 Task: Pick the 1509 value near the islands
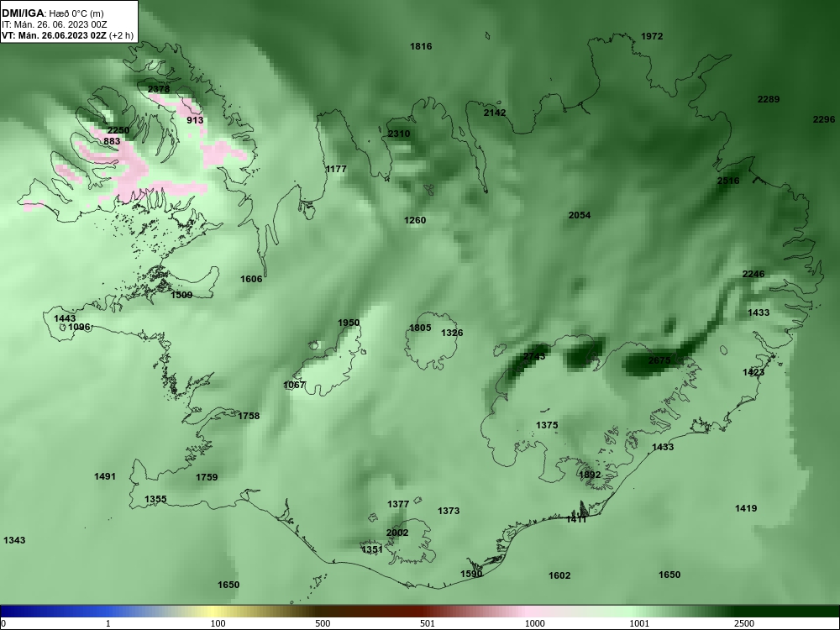181,295
